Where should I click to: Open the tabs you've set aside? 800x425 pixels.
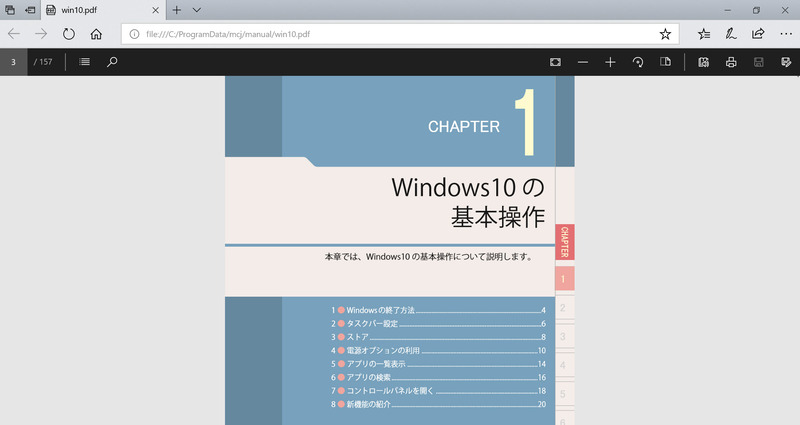click(10, 10)
